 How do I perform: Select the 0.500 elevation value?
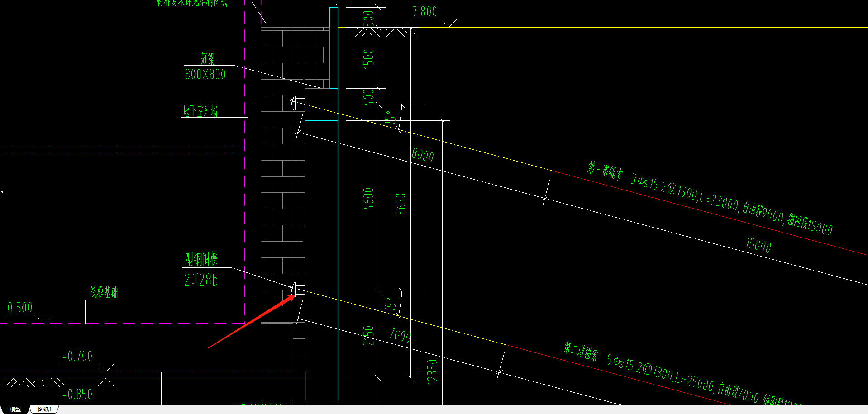point(20,308)
